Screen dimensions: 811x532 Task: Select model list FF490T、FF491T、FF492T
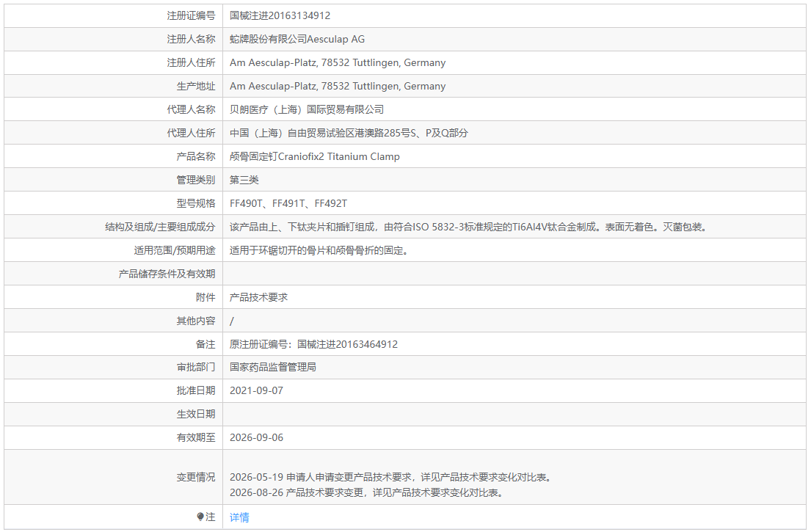click(288, 204)
